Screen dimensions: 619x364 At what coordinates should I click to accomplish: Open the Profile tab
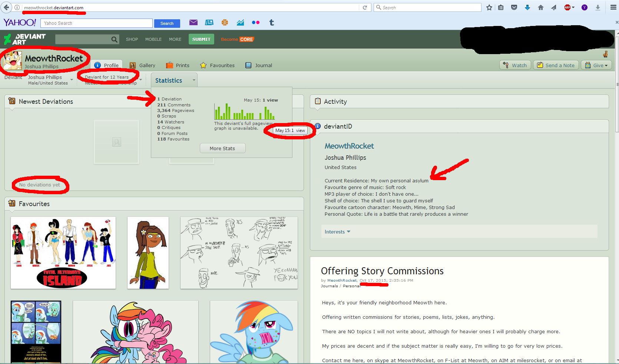coord(107,65)
